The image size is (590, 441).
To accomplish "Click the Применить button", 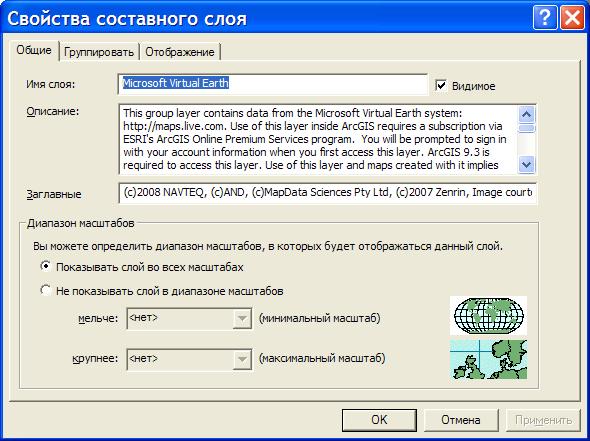I will (x=543, y=420).
